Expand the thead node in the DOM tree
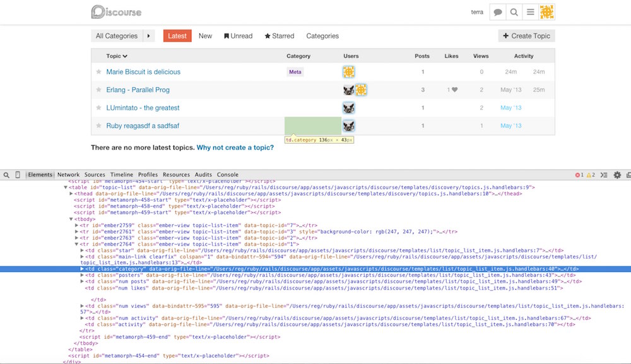 pyautogui.click(x=71, y=194)
